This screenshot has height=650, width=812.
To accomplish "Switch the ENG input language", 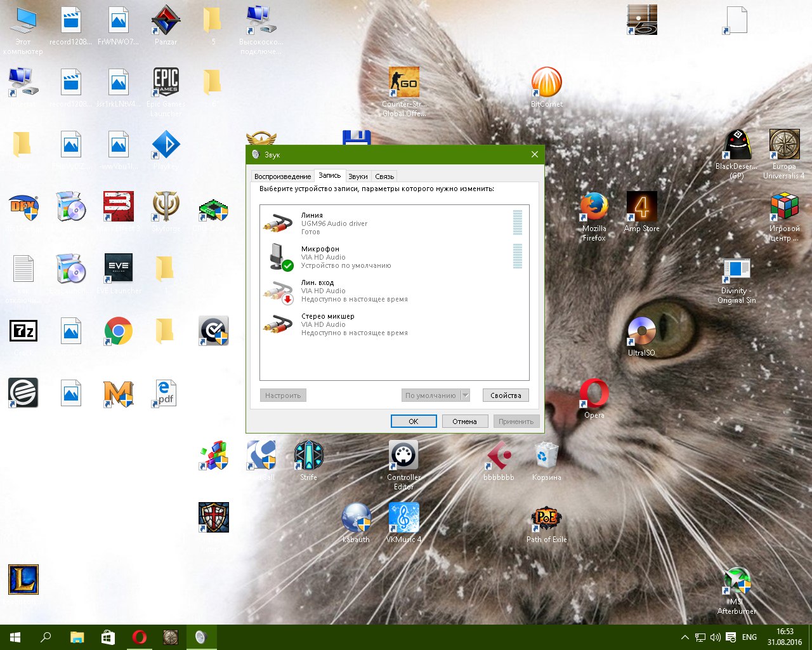I will pos(749,637).
